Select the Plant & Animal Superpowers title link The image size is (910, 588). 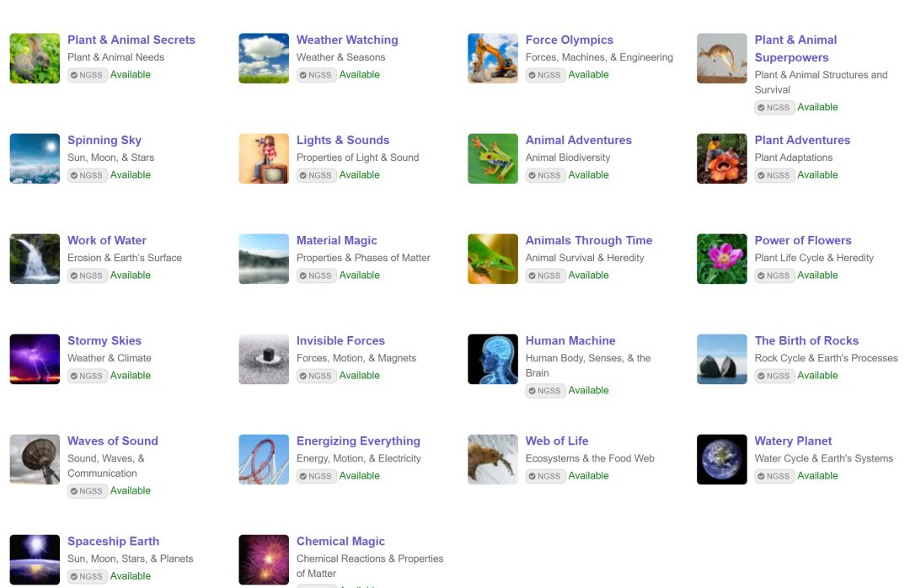click(x=795, y=49)
